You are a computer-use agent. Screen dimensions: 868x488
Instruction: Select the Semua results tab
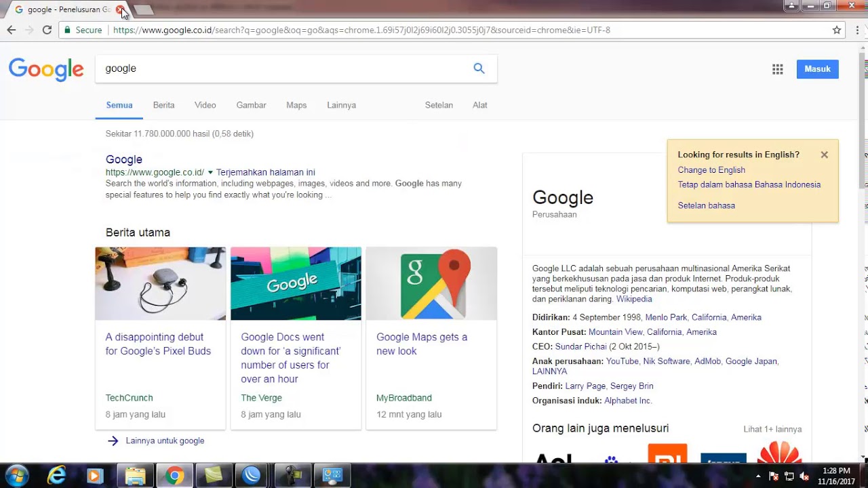[119, 105]
